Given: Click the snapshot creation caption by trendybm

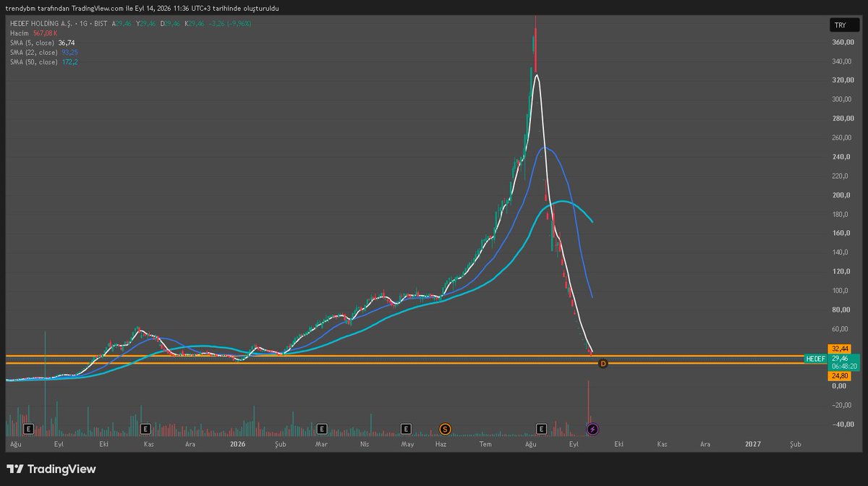Looking at the screenshot, I should pos(142,8).
